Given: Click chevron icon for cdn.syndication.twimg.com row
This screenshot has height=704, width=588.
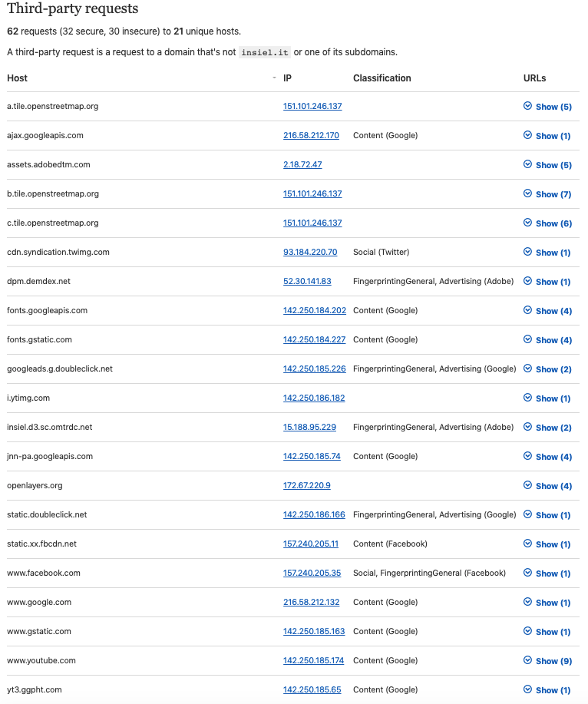Looking at the screenshot, I should (527, 252).
